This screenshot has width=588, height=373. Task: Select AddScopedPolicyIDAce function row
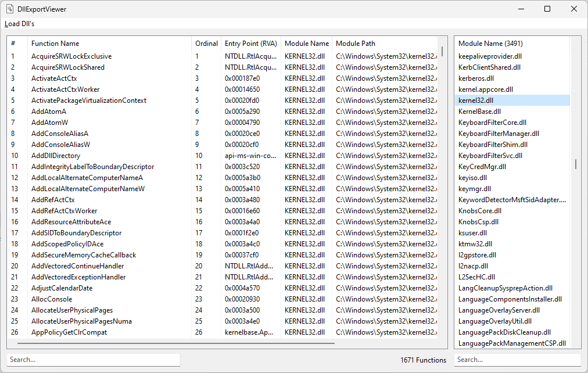[x=223, y=244]
